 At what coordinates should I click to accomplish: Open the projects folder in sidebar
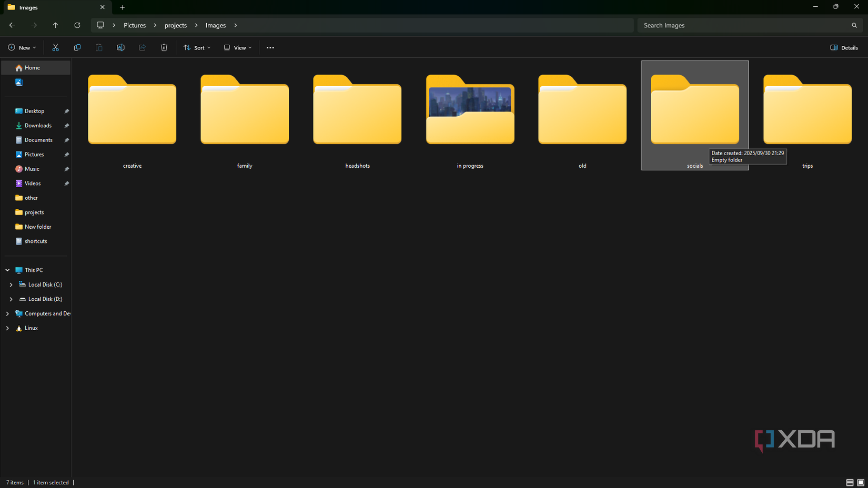click(34, 212)
